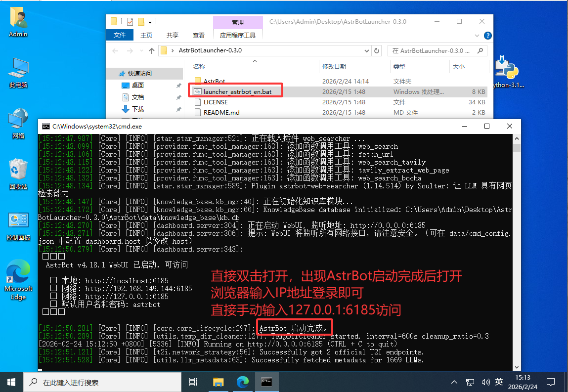
Task: Open the address bar history dropdown
Action: (x=367, y=51)
